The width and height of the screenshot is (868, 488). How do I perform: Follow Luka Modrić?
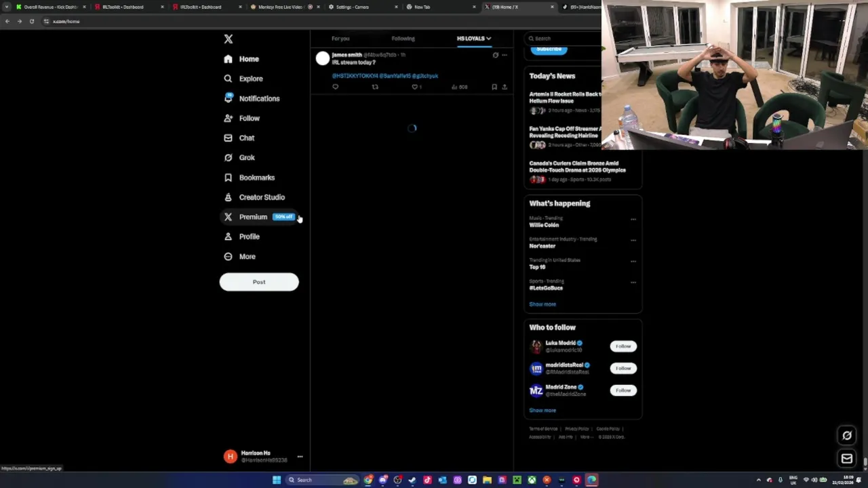(x=623, y=346)
